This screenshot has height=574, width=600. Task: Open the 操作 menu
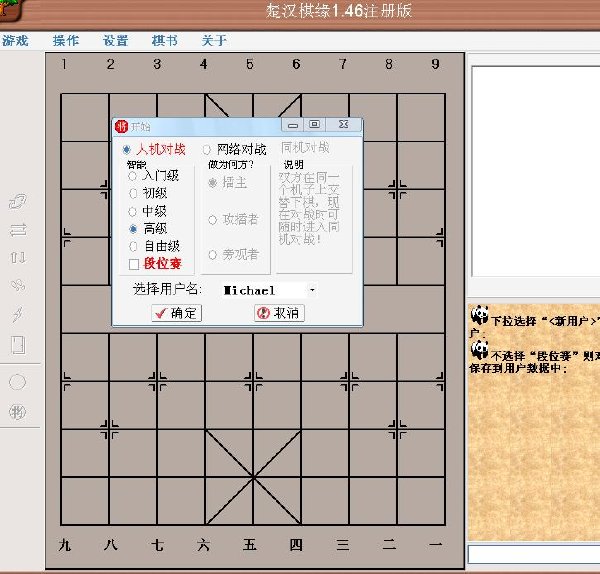pyautogui.click(x=66, y=41)
